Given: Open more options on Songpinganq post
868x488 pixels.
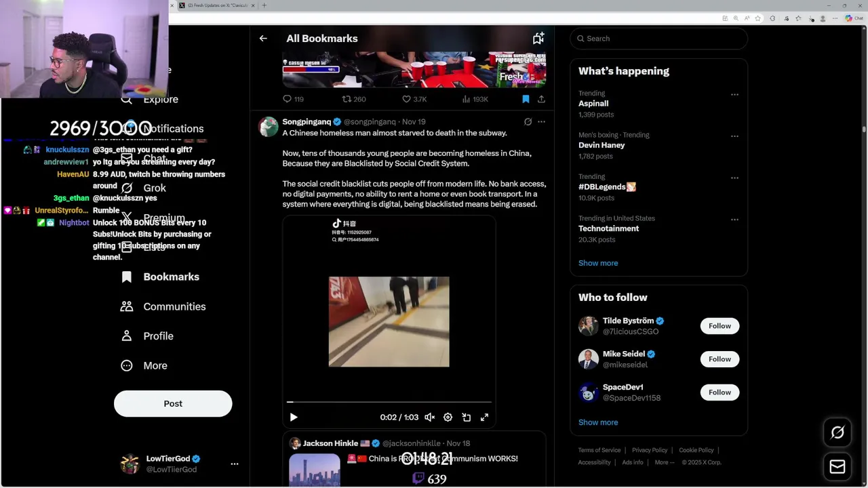Looking at the screenshot, I should 541,122.
